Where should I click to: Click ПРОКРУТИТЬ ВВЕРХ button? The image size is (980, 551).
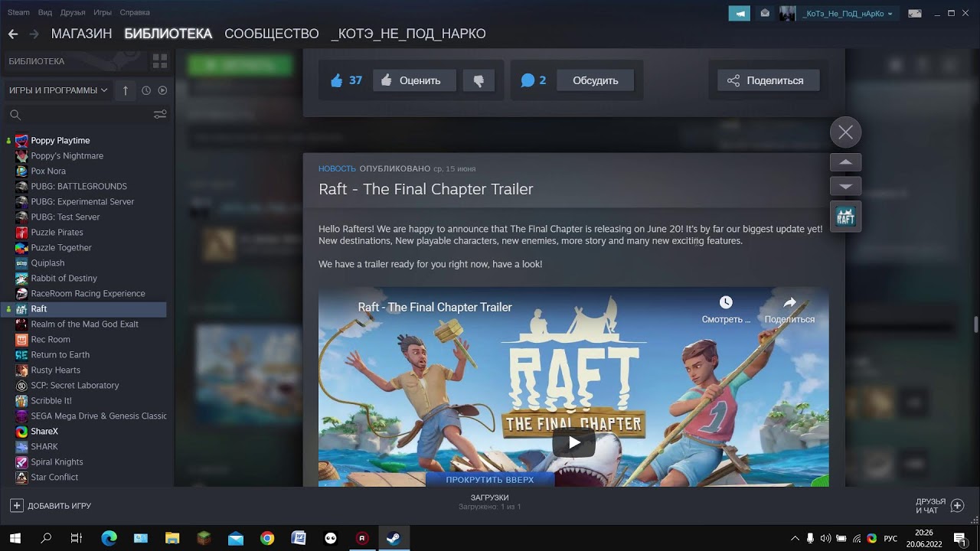pyautogui.click(x=490, y=480)
